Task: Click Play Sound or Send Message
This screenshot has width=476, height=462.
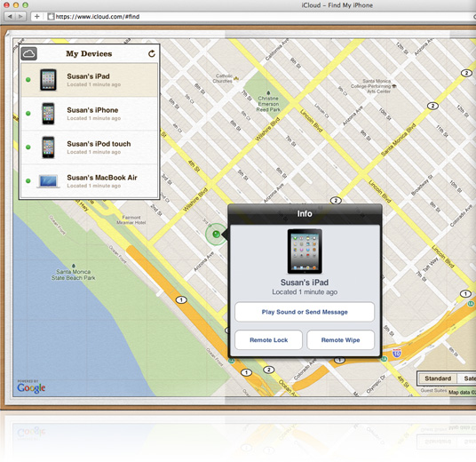Action: (x=305, y=312)
